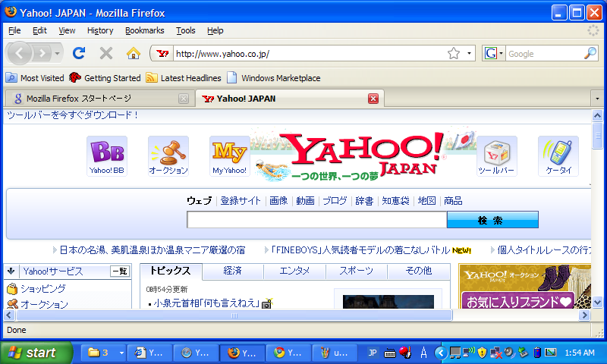Viewport: 607px width, 364px height.
Task: Open the History menu
Action: (x=100, y=30)
